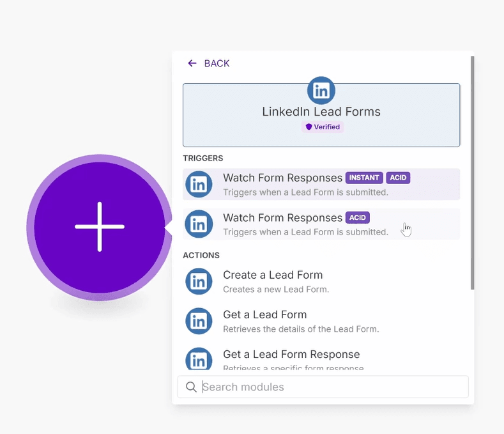This screenshot has width=504, height=434.
Task: Click the magnifying glass search icon
Action: (x=190, y=387)
